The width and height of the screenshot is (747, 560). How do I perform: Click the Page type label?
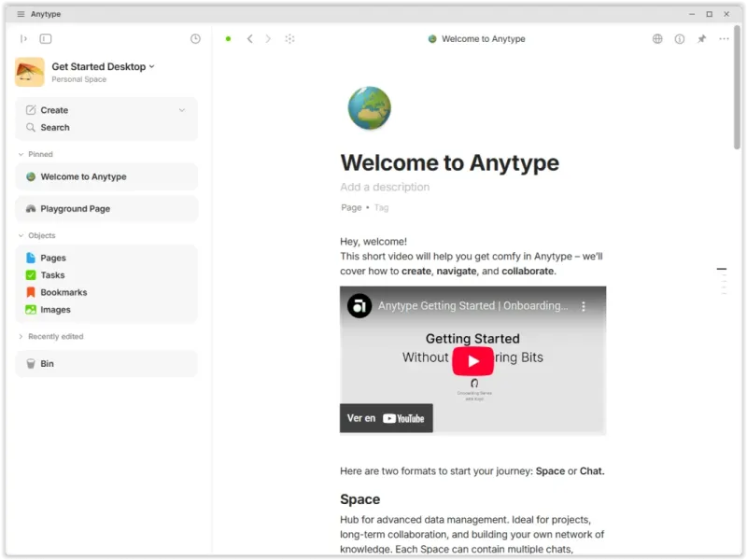tap(351, 207)
